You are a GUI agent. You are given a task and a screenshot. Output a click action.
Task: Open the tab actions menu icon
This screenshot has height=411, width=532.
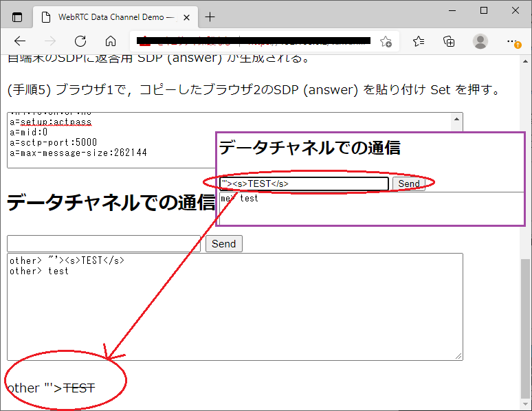pyautogui.click(x=17, y=17)
